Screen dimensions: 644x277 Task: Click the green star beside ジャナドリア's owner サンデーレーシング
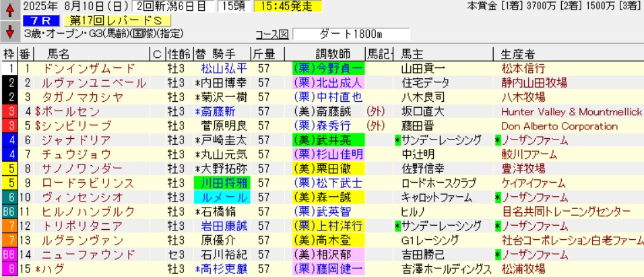[x=398, y=140]
